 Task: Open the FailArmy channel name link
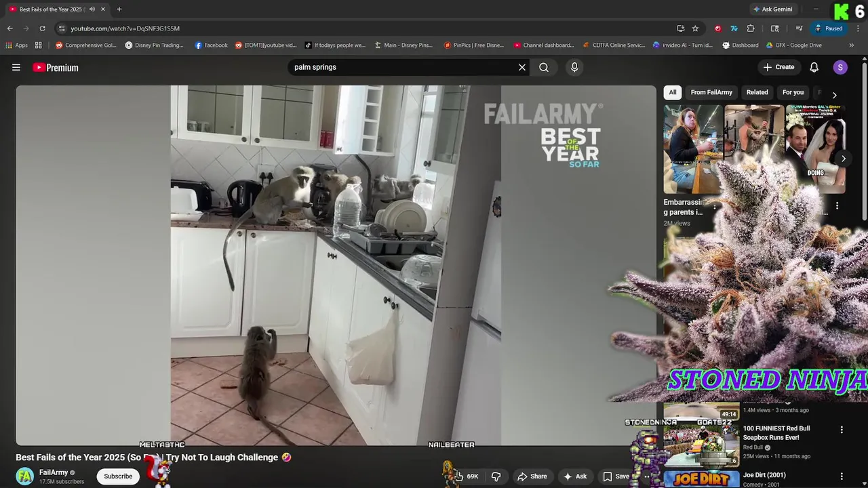point(54,472)
